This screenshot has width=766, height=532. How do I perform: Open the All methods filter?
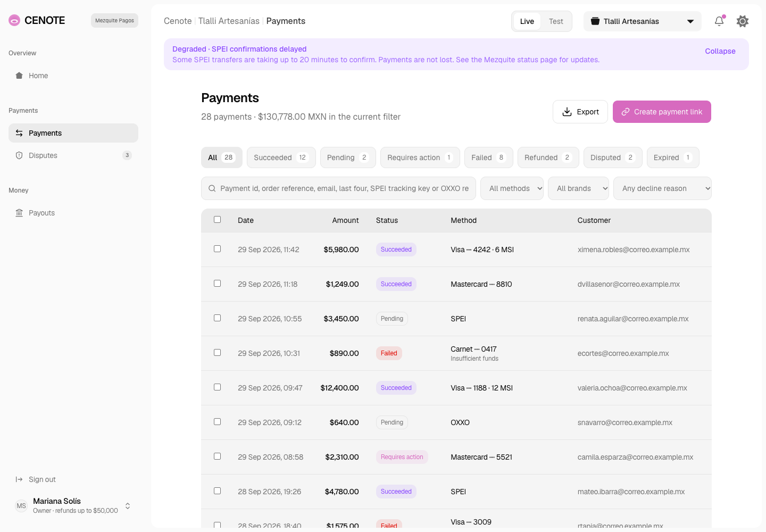512,188
